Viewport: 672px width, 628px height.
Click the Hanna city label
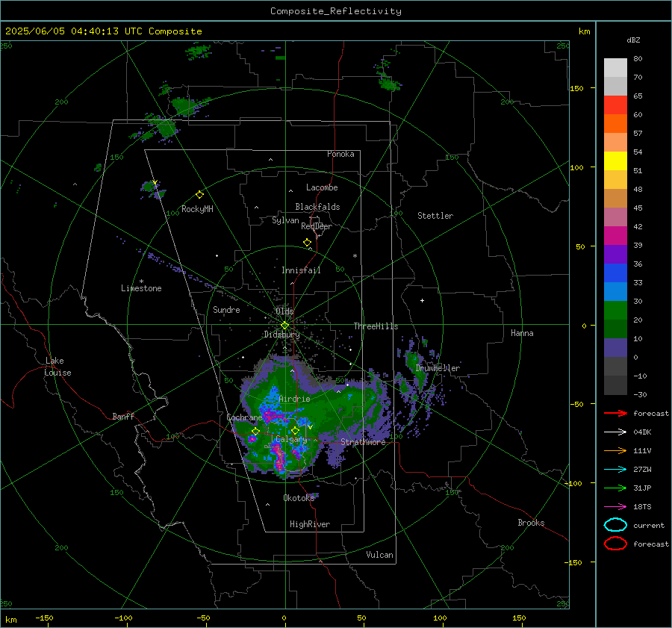tap(522, 333)
